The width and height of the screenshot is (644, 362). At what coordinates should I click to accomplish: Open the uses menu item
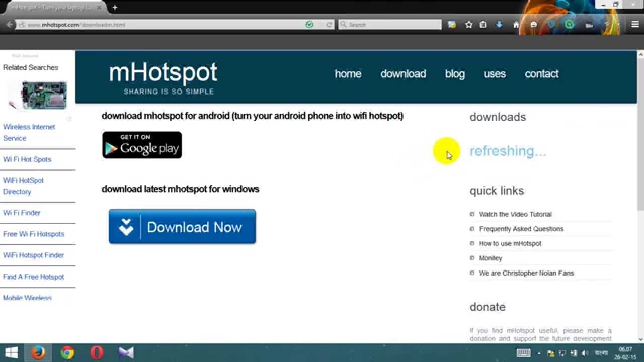coord(495,74)
